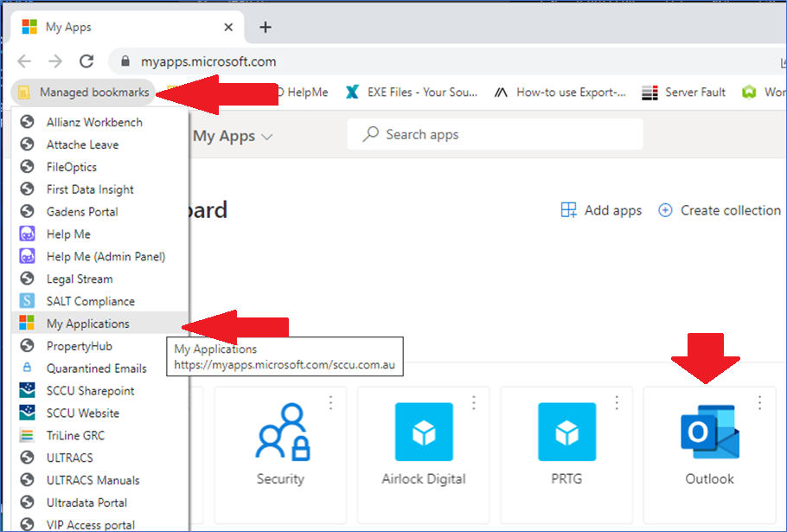The width and height of the screenshot is (787, 532).
Task: Select Attache Leave from bookmarks menu
Action: pos(99,144)
